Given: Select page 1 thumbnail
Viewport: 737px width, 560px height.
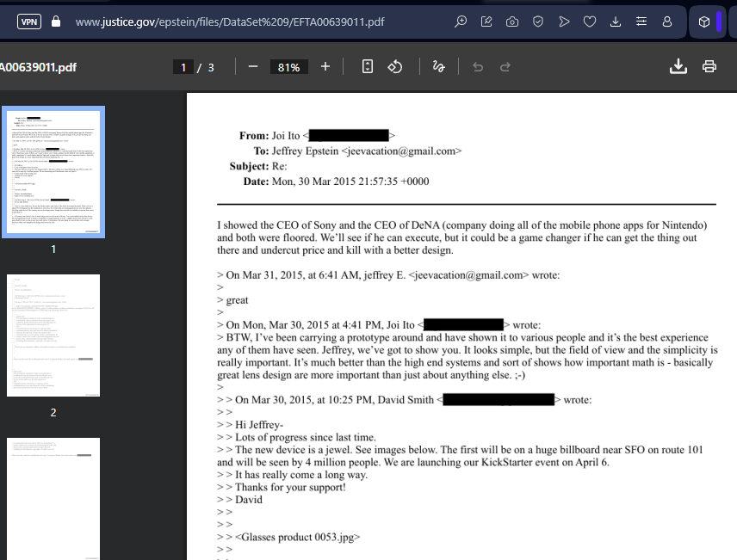Looking at the screenshot, I should tap(53, 172).
